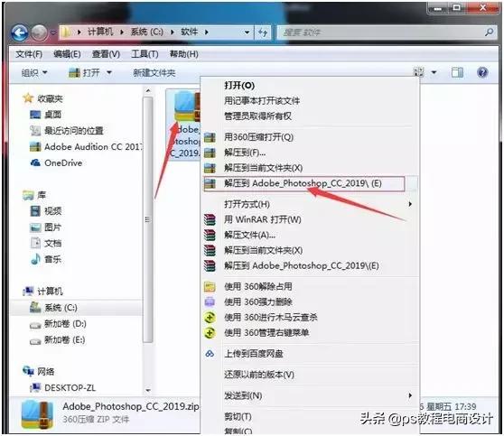
Task: Click the breadcrumb arrow after 系统 (C:)
Action: (x=173, y=32)
